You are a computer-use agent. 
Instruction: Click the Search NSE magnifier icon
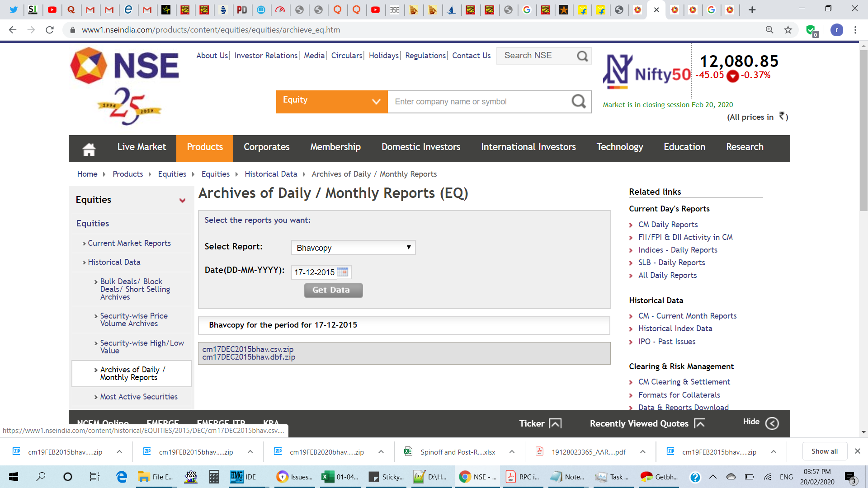[582, 56]
